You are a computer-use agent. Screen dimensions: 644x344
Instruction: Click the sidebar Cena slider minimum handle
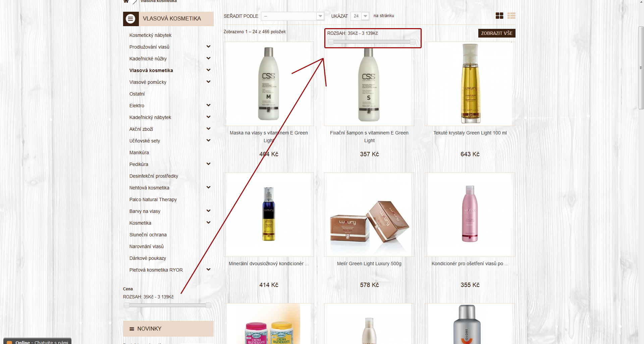[126, 305]
